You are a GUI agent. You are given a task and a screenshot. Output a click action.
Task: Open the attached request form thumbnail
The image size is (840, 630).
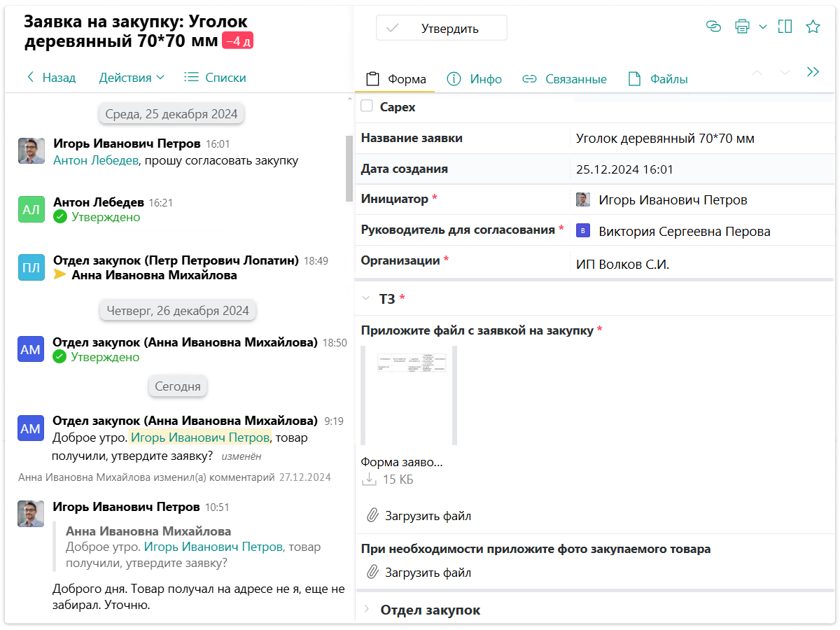pyautogui.click(x=408, y=395)
